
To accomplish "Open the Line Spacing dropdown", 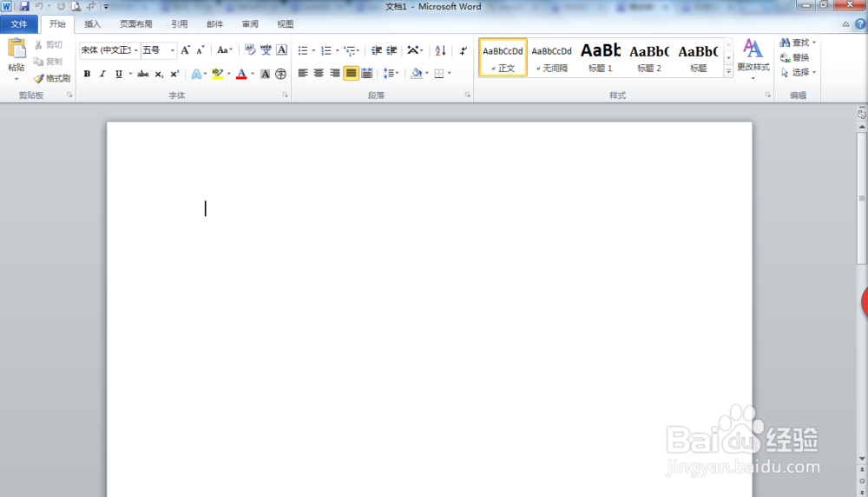I will point(391,73).
